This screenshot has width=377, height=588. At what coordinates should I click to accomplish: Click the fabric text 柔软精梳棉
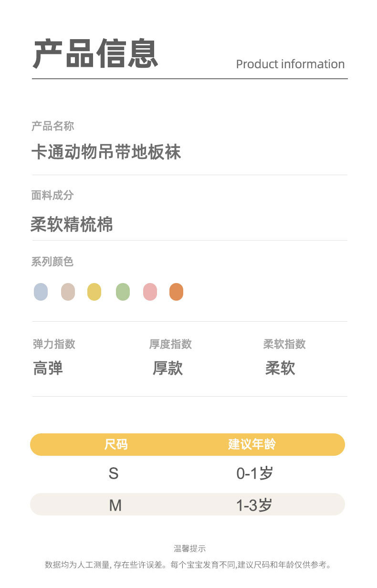[x=72, y=224]
